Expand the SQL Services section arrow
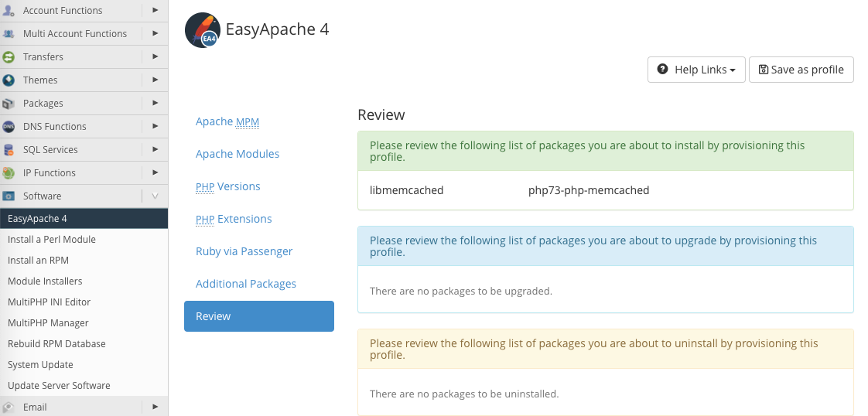The width and height of the screenshot is (868, 416). click(x=155, y=149)
